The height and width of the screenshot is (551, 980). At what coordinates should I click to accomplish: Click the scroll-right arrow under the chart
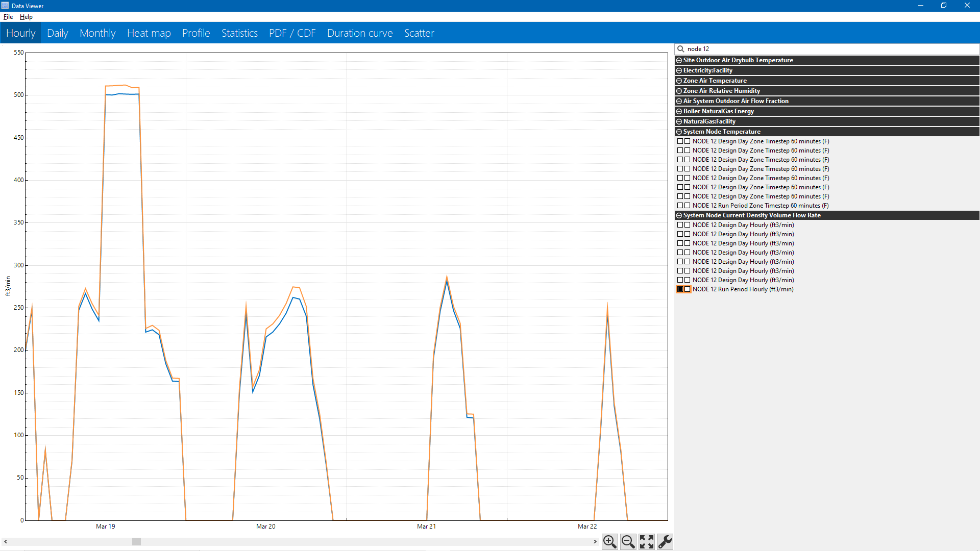point(595,541)
